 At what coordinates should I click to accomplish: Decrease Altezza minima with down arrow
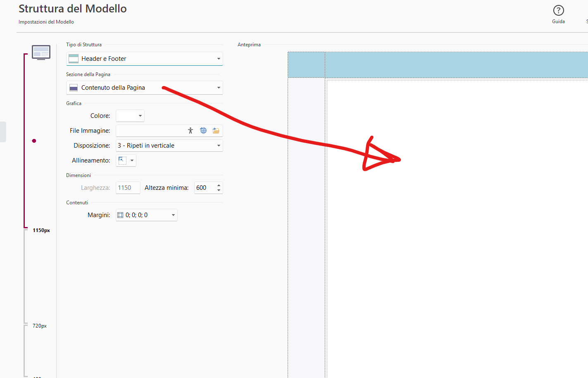[219, 190]
